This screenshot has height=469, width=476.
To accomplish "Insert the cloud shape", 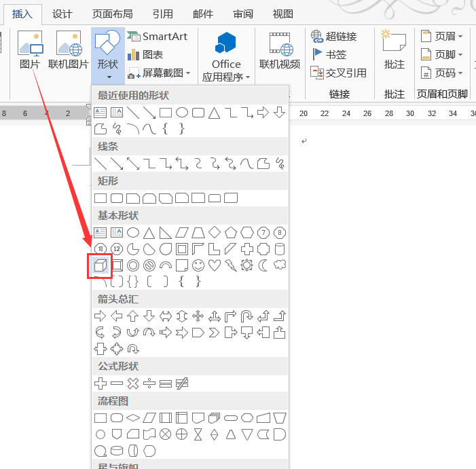I will tap(279, 265).
